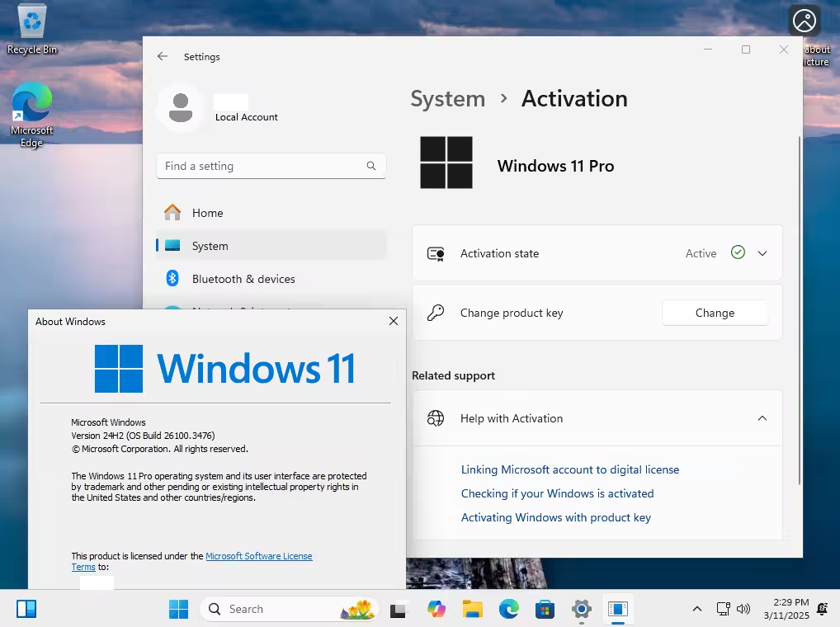
Task: Show hidden tray icons chevron
Action: [x=697, y=609]
